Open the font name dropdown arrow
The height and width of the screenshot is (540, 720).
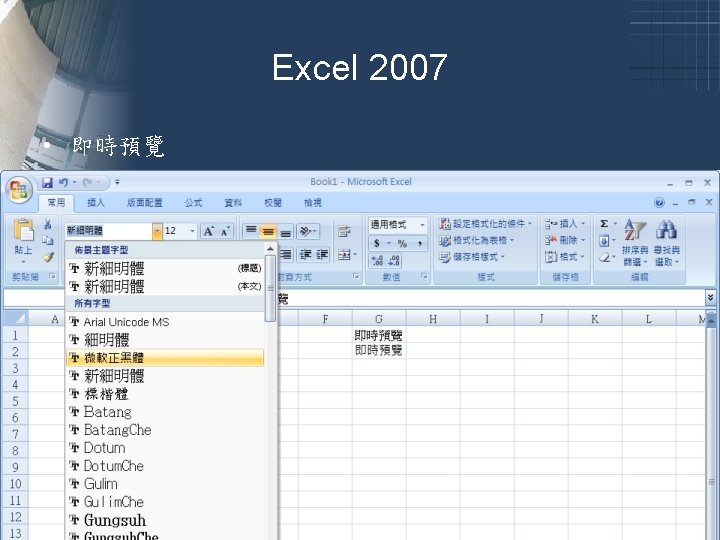[157, 231]
